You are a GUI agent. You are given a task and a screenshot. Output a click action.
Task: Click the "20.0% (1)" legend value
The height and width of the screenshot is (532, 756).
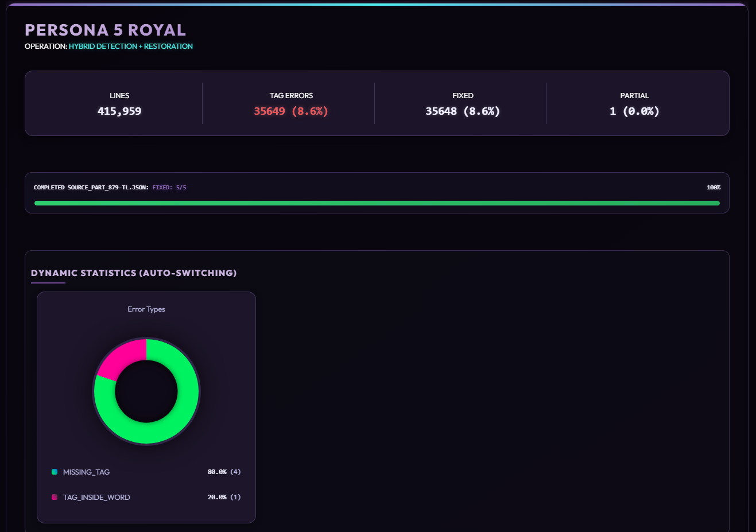pos(224,497)
